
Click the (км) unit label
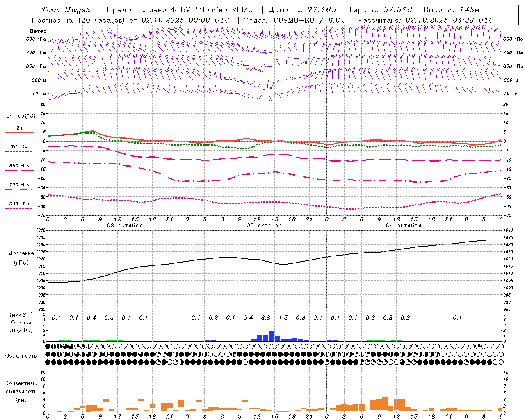click(x=21, y=399)
